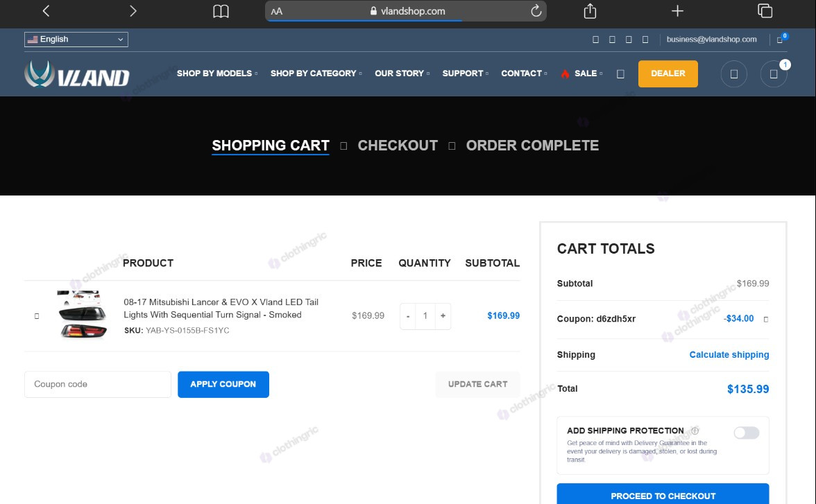Open the SUPPORT menu

click(465, 73)
